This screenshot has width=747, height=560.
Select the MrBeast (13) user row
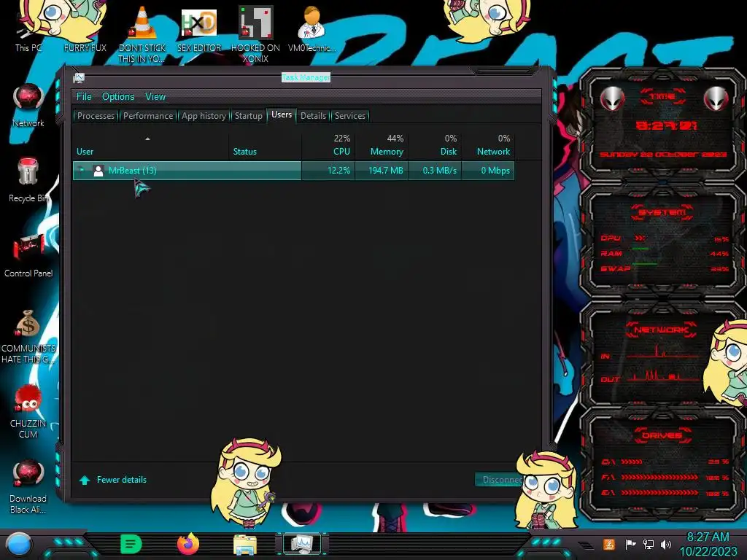coord(293,171)
